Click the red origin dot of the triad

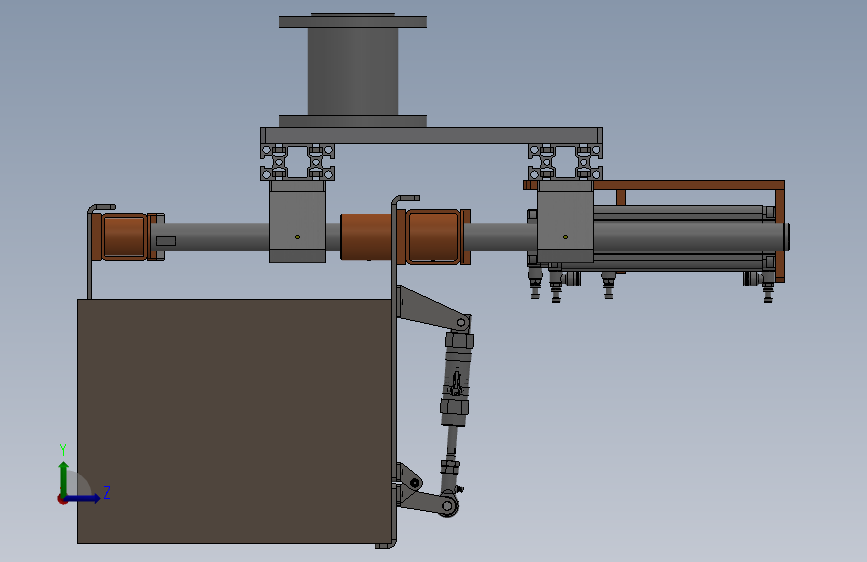coord(62,499)
